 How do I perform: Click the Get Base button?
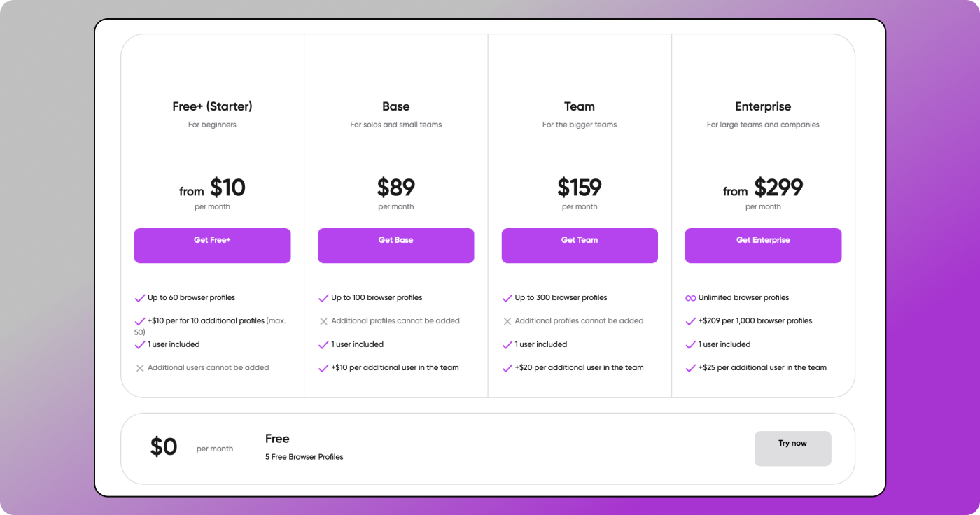coord(395,245)
